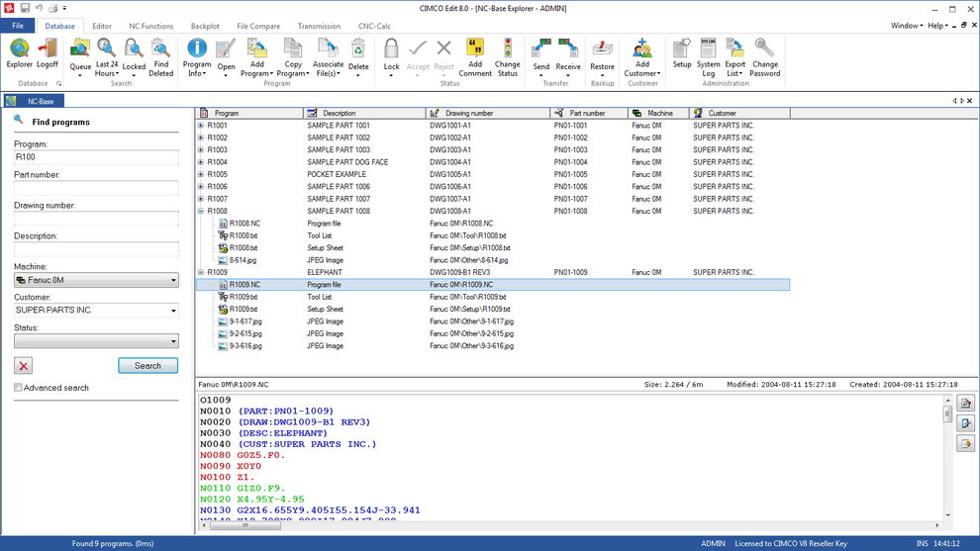Click the vertical scrollbar in code preview
Screen dimensions: 980x551
948,413
